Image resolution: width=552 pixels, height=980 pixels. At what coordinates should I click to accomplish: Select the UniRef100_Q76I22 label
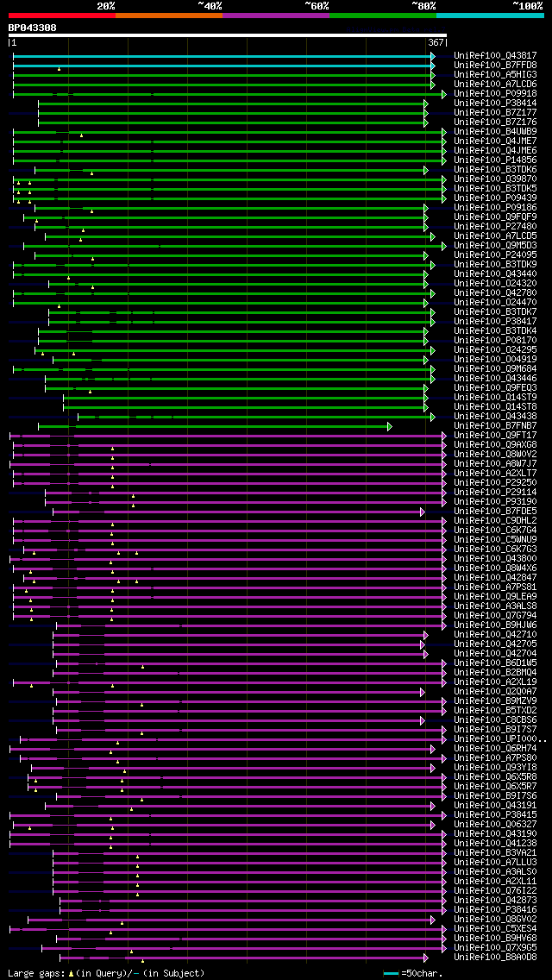click(x=495, y=891)
